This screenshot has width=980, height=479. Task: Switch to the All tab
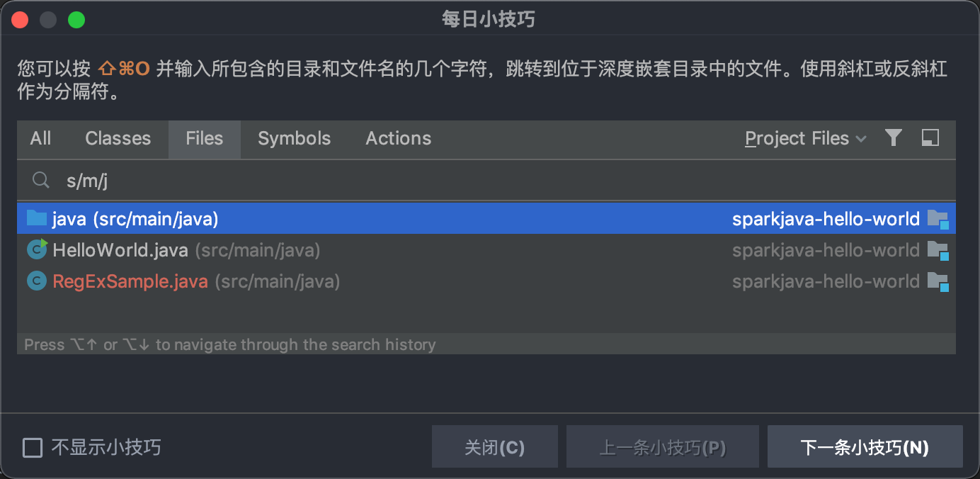pos(40,139)
